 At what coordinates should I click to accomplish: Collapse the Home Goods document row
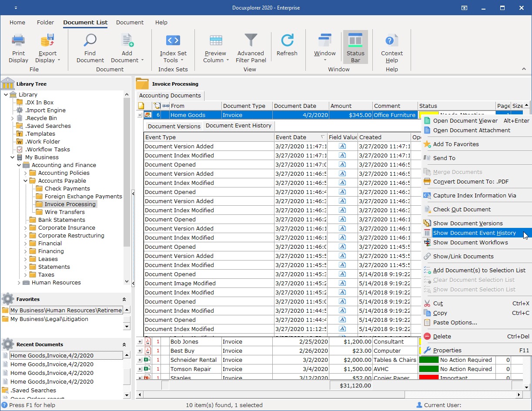click(140, 115)
